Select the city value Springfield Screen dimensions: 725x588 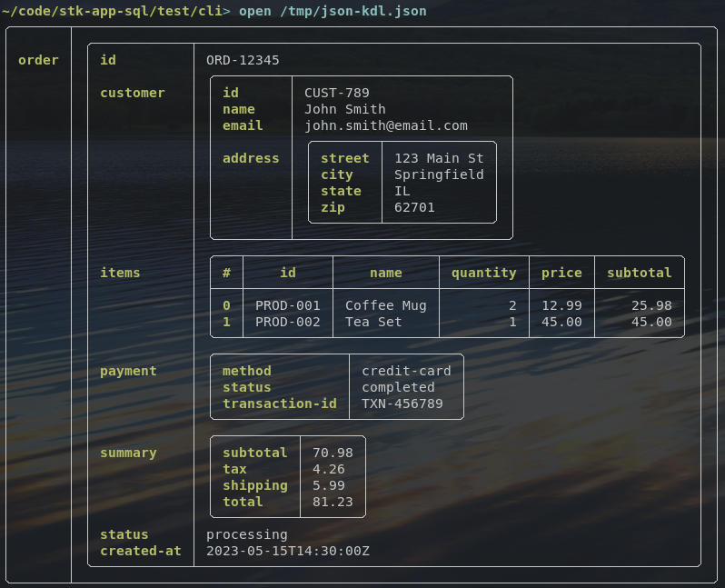pyautogui.click(x=439, y=174)
